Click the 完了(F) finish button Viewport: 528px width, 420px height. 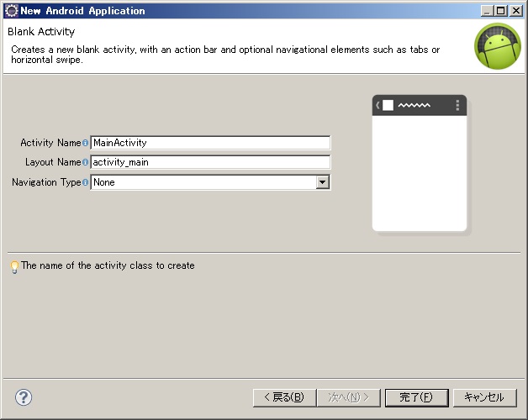point(416,398)
